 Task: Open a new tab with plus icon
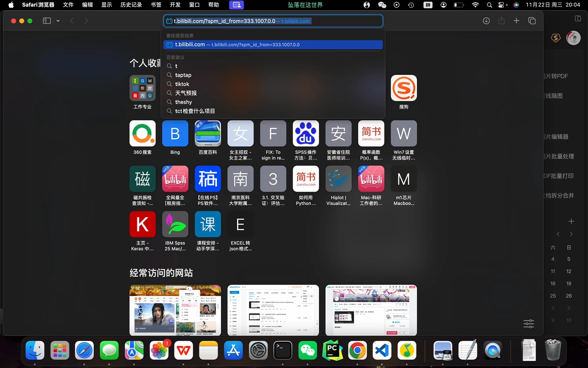[x=517, y=21]
